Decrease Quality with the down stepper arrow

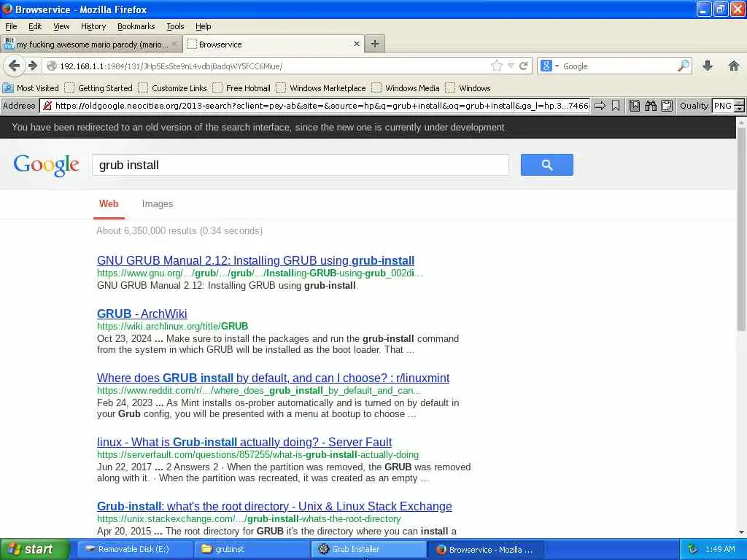[740, 109]
